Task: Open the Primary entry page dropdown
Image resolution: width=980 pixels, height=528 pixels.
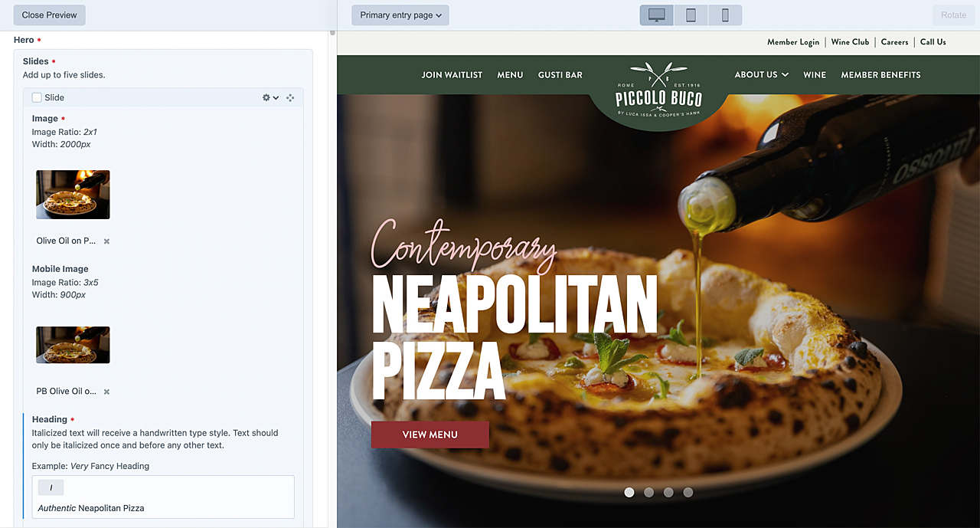Action: [x=400, y=15]
